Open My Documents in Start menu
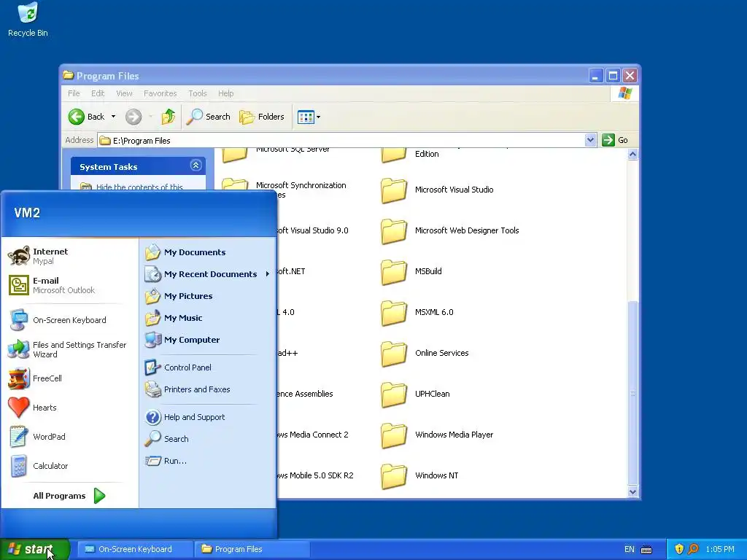This screenshot has width=747, height=560. pos(207,252)
